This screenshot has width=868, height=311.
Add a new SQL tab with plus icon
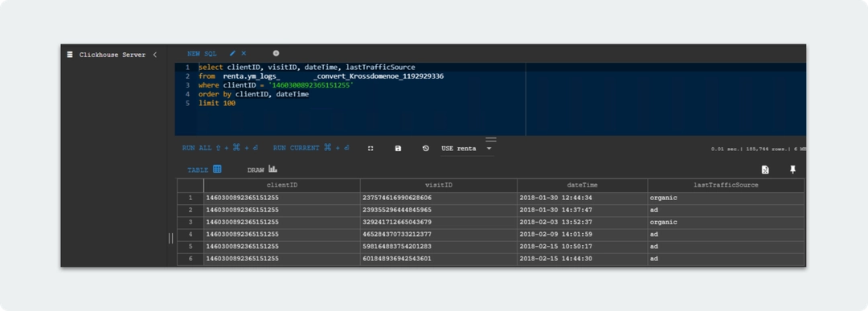pyautogui.click(x=276, y=53)
